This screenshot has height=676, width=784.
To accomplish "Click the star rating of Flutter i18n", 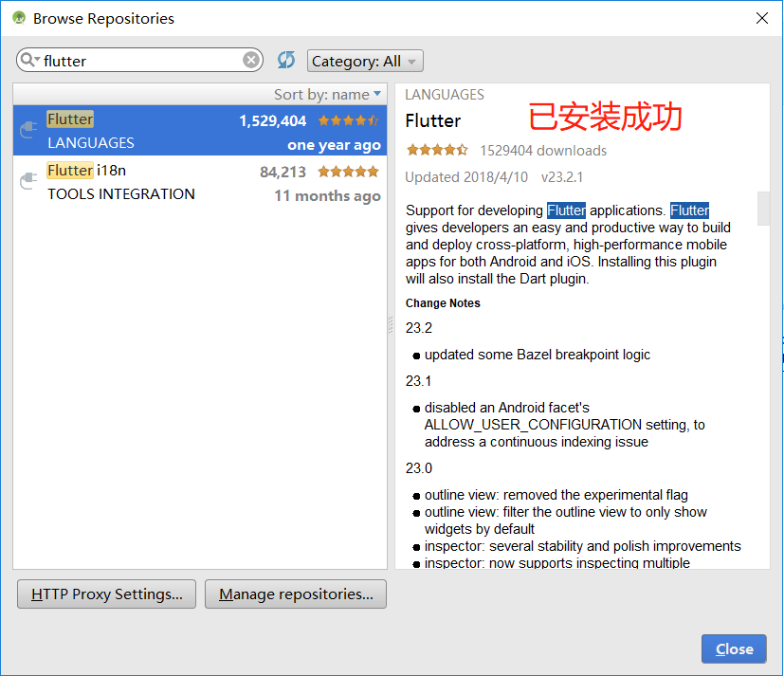I will pos(349,172).
